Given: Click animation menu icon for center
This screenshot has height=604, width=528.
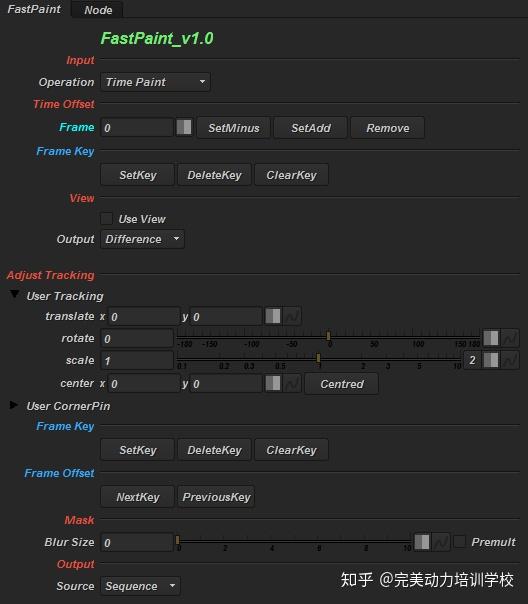Looking at the screenshot, I should click(x=273, y=383).
